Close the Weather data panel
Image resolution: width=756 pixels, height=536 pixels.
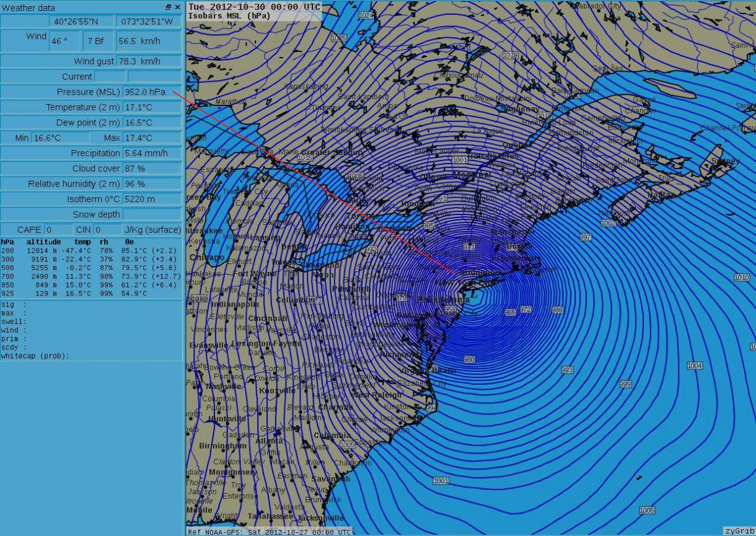tap(178, 7)
